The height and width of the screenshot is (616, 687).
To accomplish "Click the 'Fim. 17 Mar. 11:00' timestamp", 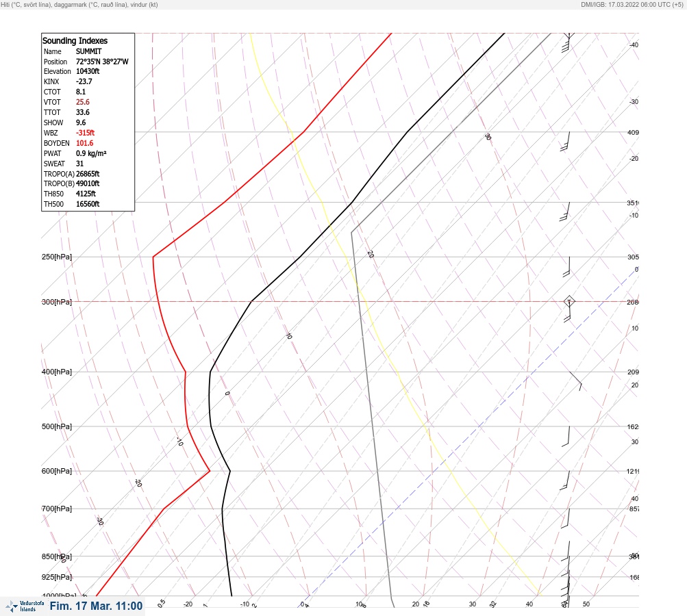I will 96,606.
